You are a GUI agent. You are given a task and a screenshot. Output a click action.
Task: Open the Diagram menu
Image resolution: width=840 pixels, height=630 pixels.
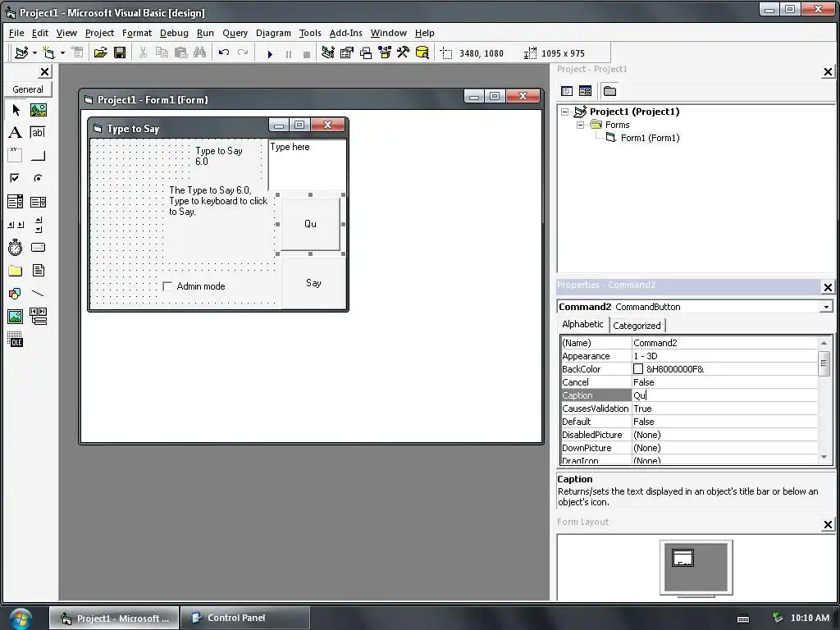(273, 33)
